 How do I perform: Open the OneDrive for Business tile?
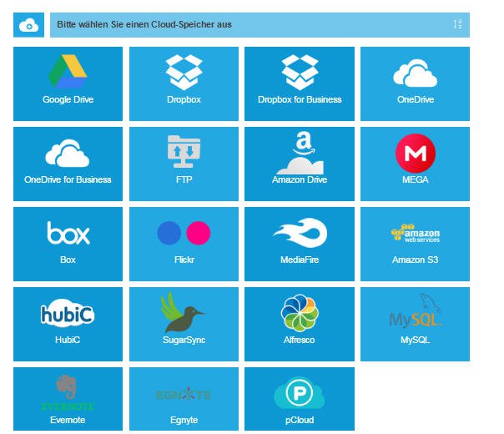click(x=68, y=164)
